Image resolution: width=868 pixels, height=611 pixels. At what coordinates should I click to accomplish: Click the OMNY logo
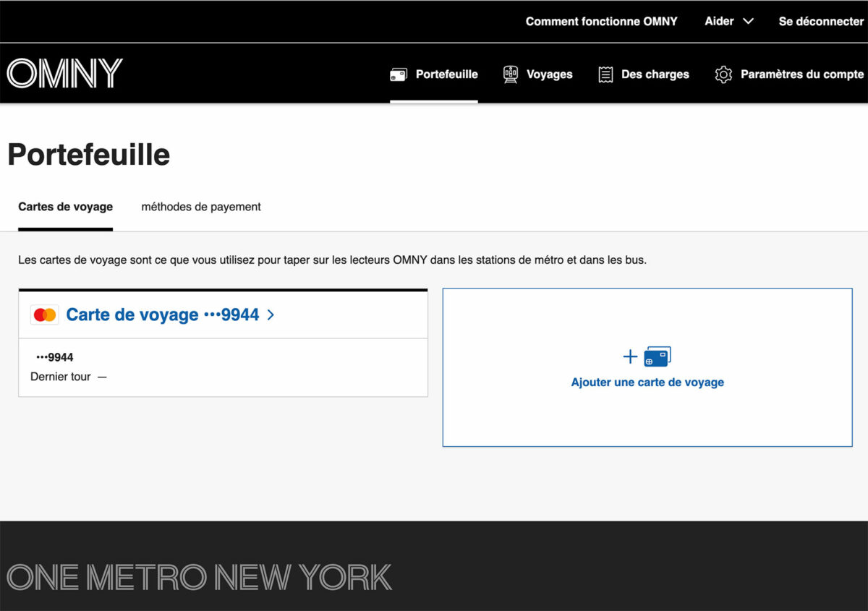coord(65,73)
